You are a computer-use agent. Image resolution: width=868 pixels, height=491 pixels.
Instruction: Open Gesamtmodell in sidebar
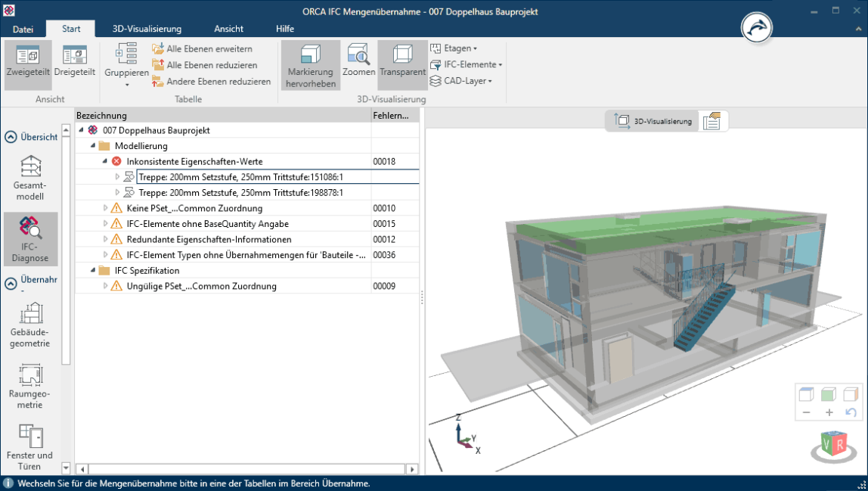[x=30, y=178]
